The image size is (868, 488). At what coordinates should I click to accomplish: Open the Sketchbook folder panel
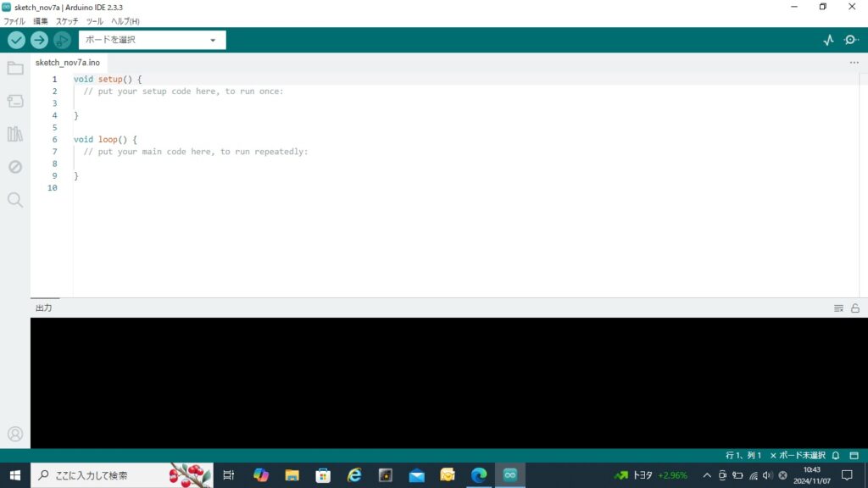(15, 68)
